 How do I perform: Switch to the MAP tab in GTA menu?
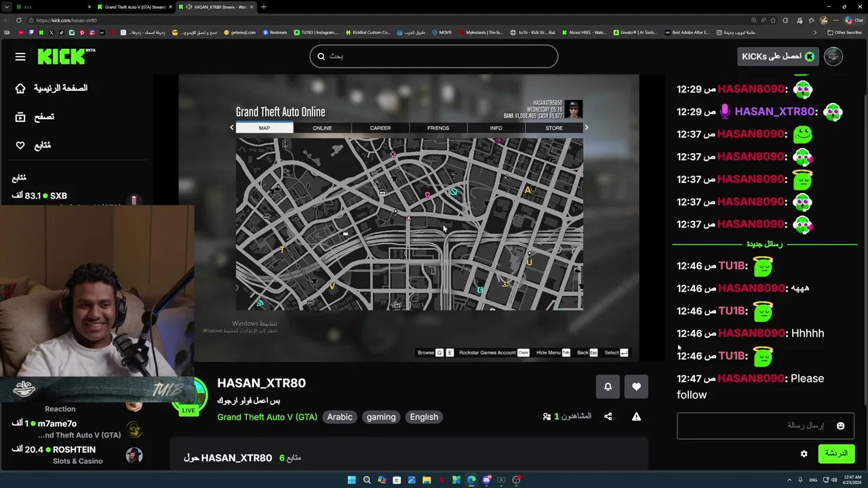(264, 127)
